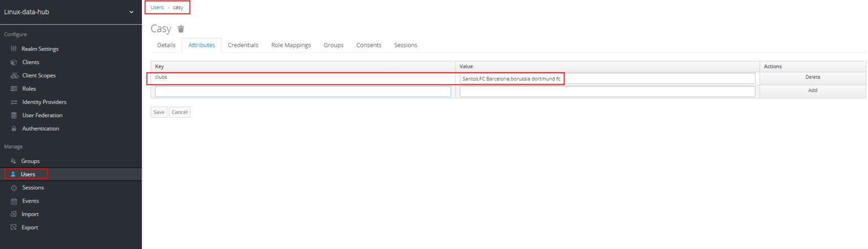
Task: Click the Roles list icon
Action: coord(14,89)
